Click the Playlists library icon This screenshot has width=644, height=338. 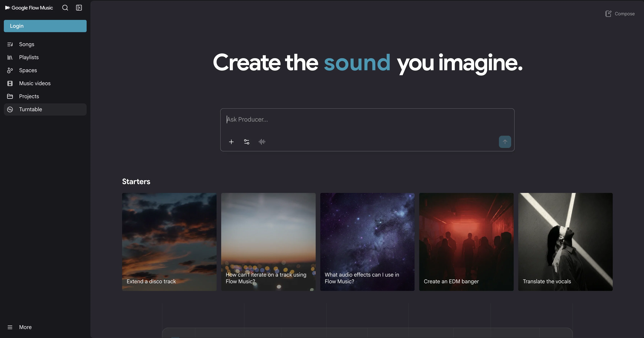[x=10, y=57]
